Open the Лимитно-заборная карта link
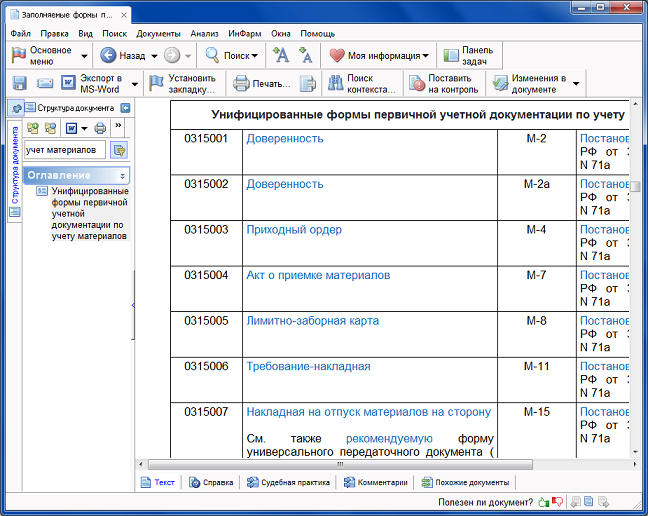Image resolution: width=648 pixels, height=516 pixels. point(312,321)
